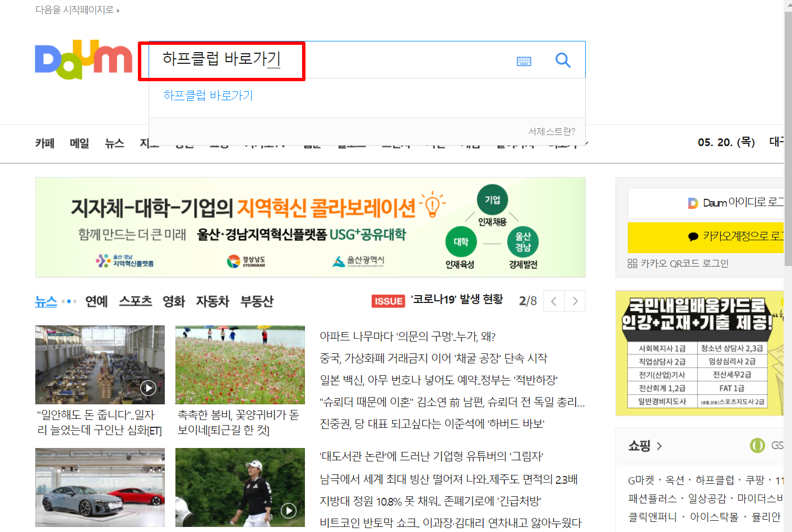Open the poppy flower field thumbnail

(240, 365)
